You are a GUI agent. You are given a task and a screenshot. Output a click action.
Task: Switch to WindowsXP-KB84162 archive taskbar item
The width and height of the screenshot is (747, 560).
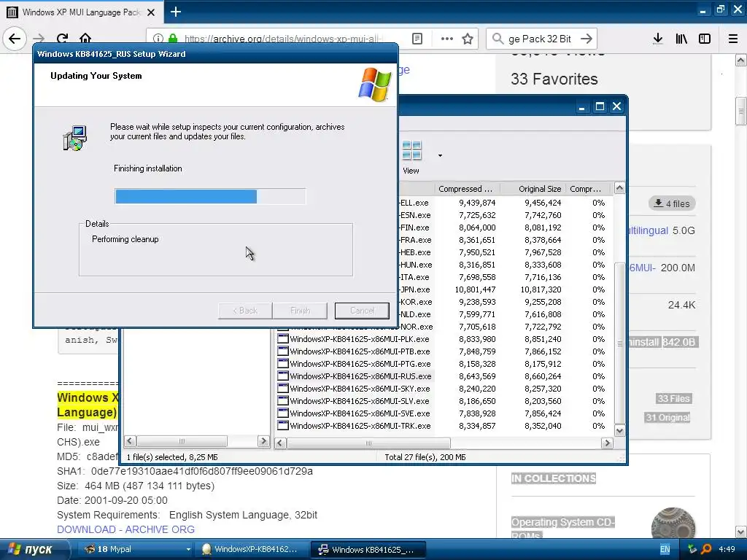click(x=252, y=550)
